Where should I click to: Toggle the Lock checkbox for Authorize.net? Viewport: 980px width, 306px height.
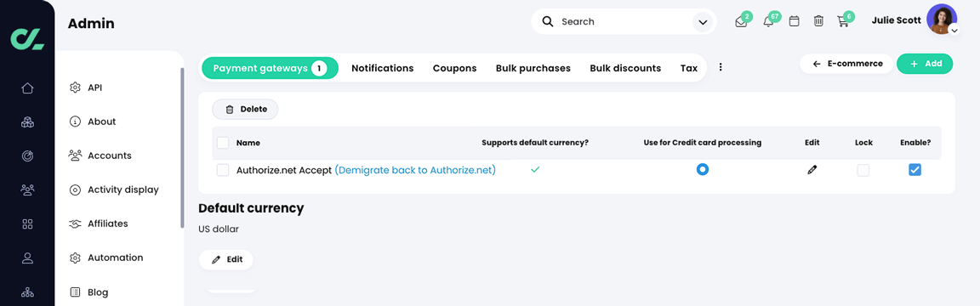click(x=863, y=170)
